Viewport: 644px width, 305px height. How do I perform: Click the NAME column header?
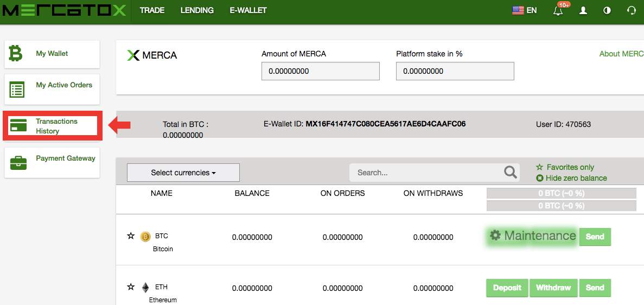162,193
